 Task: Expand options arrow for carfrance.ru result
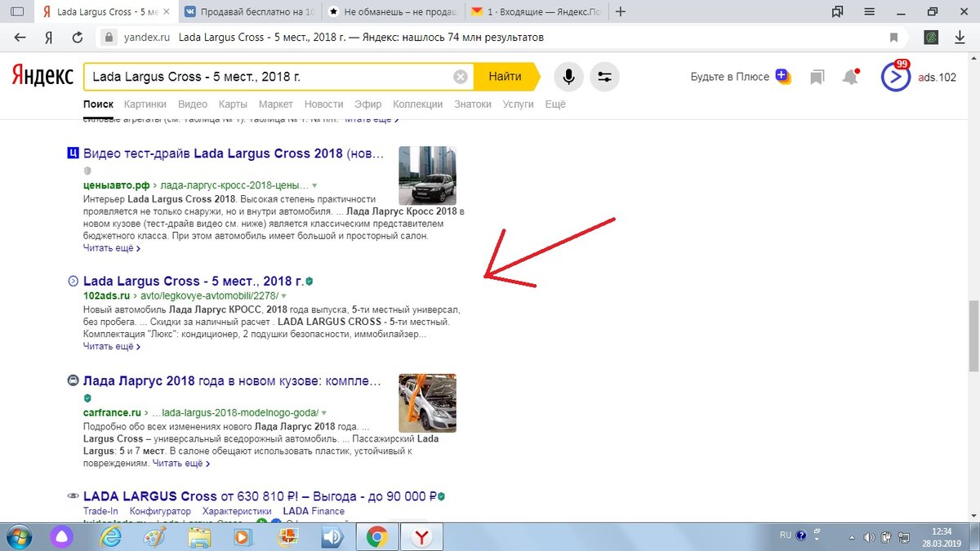click(x=323, y=413)
